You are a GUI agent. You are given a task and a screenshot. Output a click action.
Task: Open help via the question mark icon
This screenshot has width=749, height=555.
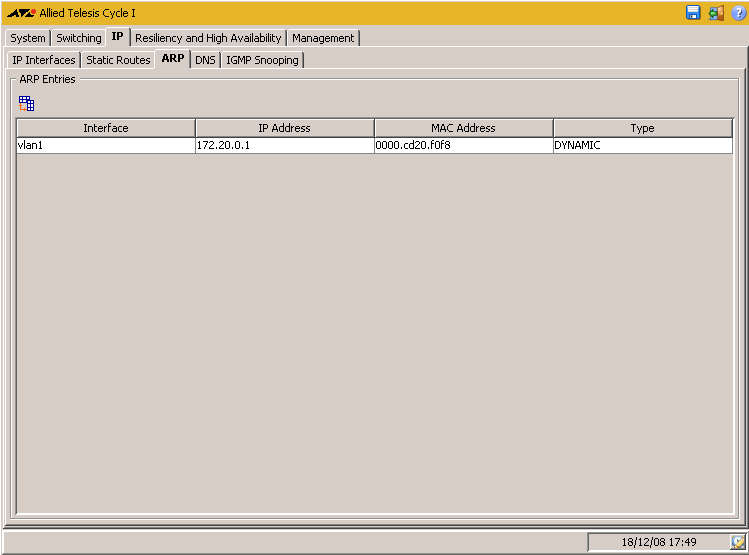click(x=738, y=13)
